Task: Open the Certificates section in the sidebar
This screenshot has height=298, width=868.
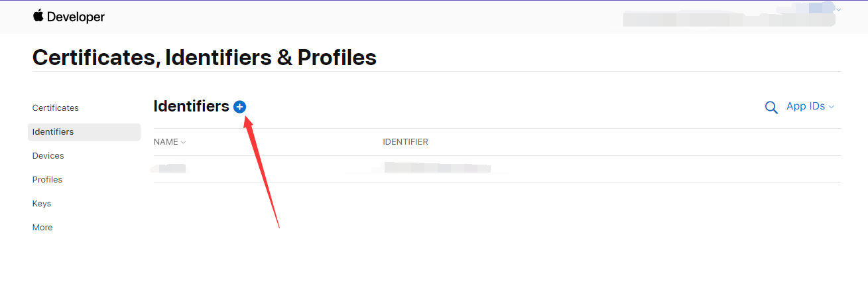Action: pyautogui.click(x=56, y=108)
